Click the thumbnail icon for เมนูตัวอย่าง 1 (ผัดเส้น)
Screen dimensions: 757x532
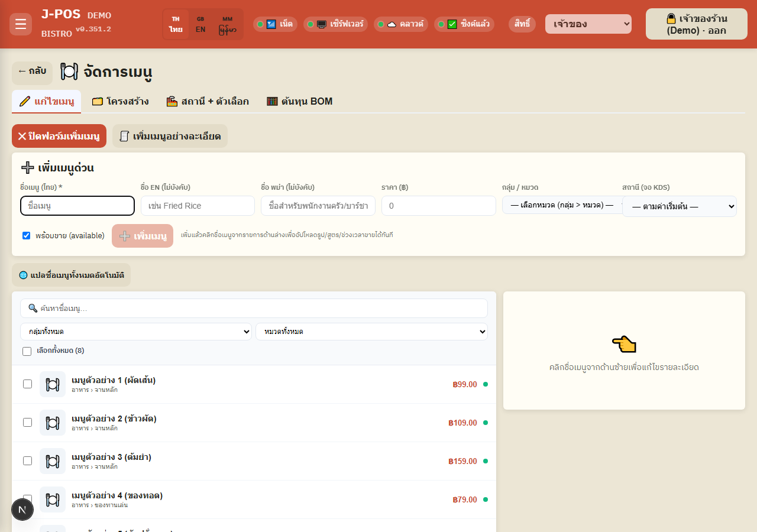coord(53,384)
